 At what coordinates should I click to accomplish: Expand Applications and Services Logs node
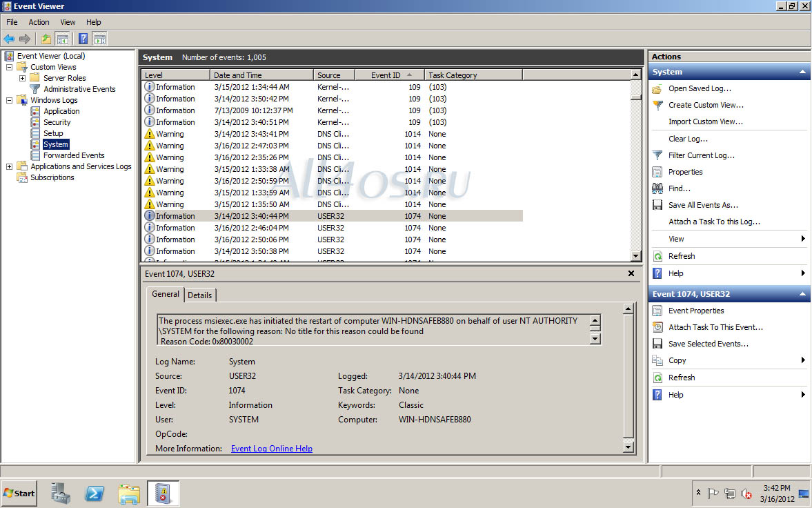[x=9, y=166]
